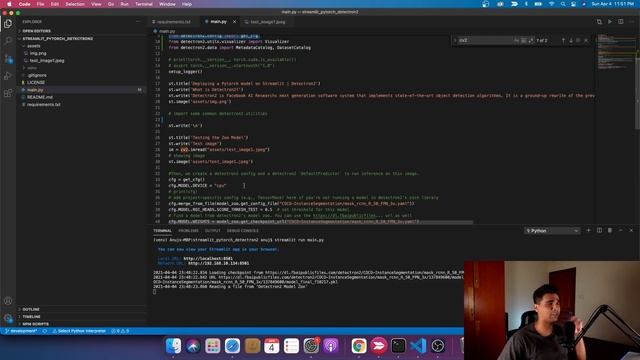The width and height of the screenshot is (640, 360).
Task: Open Calendar from the Dock
Action: coord(271,346)
